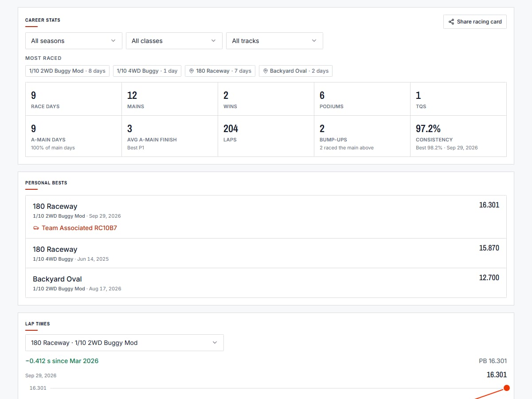Click the Lap Times section heading

click(38, 324)
